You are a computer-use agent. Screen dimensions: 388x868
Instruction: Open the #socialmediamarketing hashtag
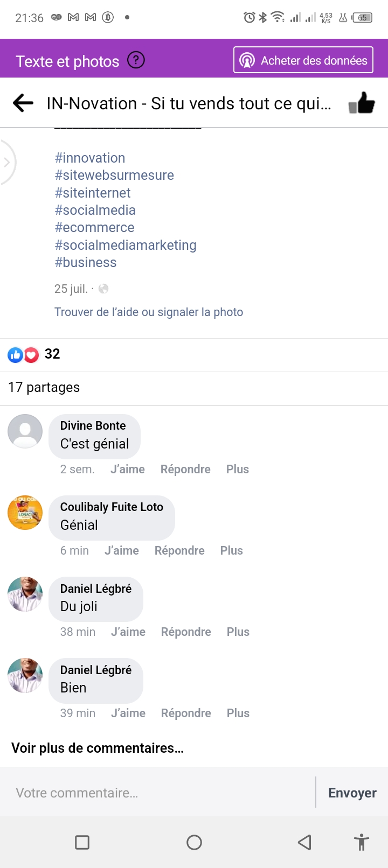(126, 245)
